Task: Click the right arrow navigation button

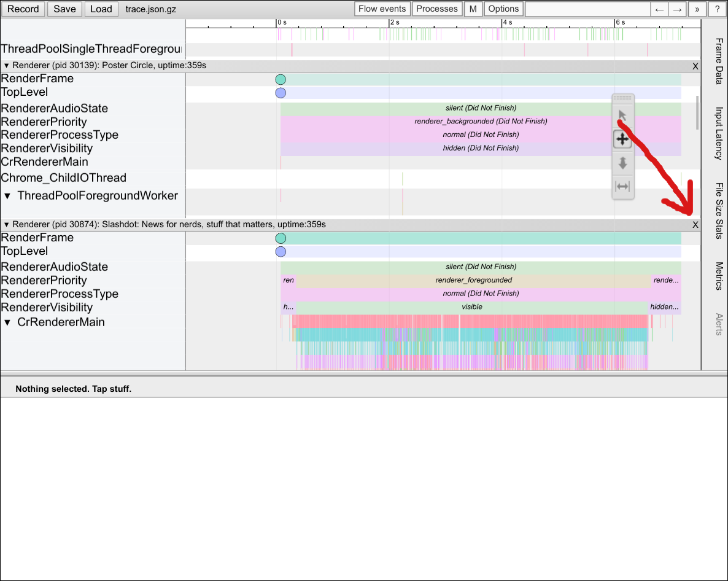Action: click(677, 9)
